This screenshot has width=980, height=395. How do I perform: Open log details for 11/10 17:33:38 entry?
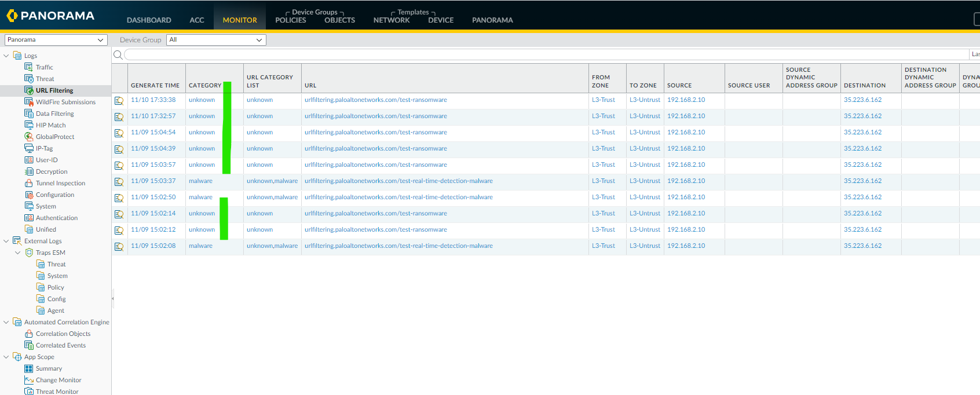pyautogui.click(x=119, y=101)
